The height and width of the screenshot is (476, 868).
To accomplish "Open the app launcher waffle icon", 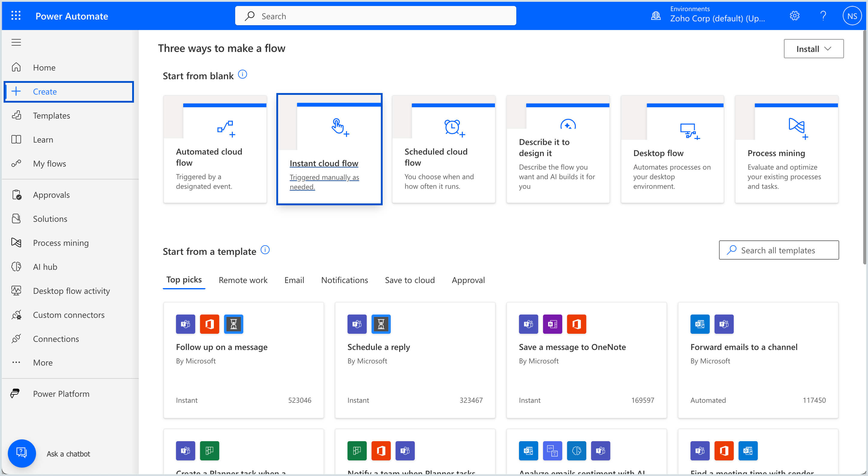I will pos(16,16).
